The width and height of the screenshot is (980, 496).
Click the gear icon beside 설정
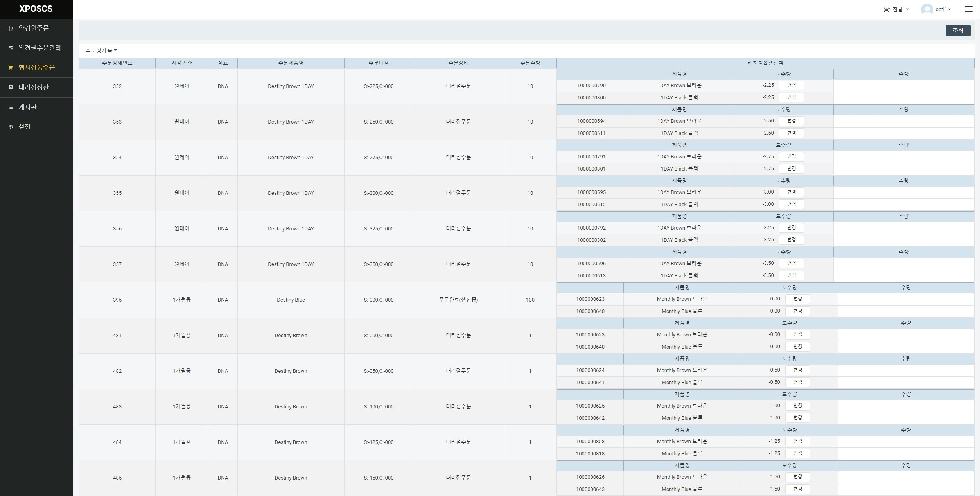(11, 127)
